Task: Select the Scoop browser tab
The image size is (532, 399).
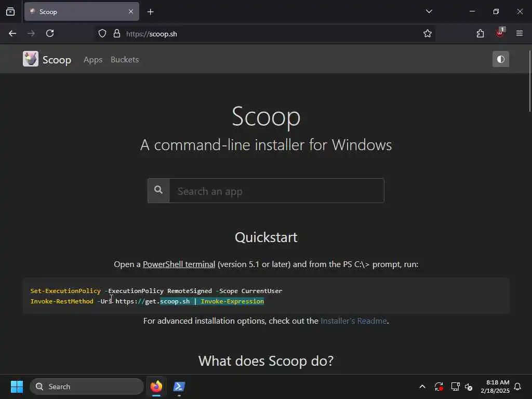Action: (82, 12)
